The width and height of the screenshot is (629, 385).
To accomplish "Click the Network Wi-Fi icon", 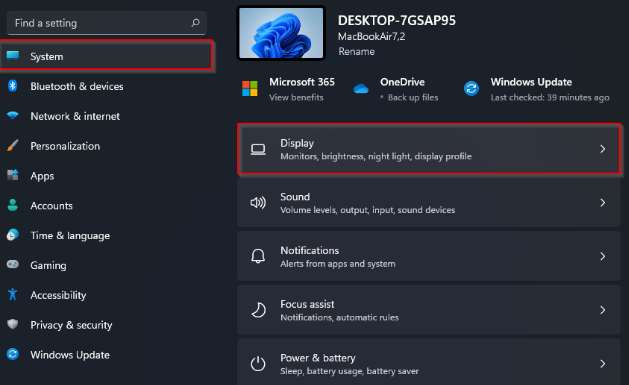I will 13,116.
